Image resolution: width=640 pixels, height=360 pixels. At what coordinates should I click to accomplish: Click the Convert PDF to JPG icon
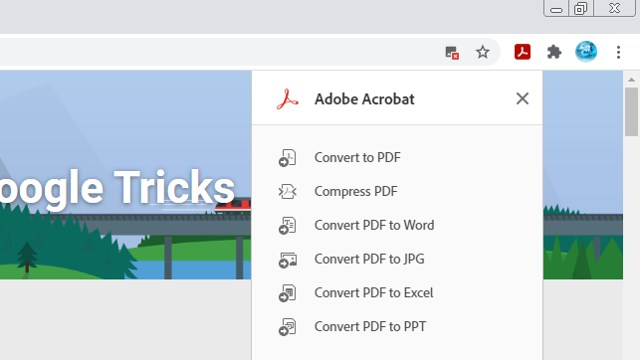click(287, 260)
